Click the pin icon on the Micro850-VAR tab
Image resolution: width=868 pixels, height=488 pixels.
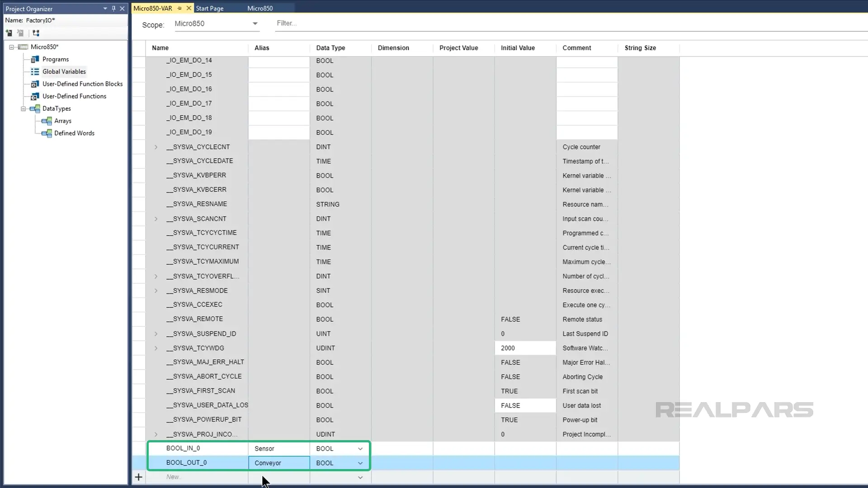179,8
